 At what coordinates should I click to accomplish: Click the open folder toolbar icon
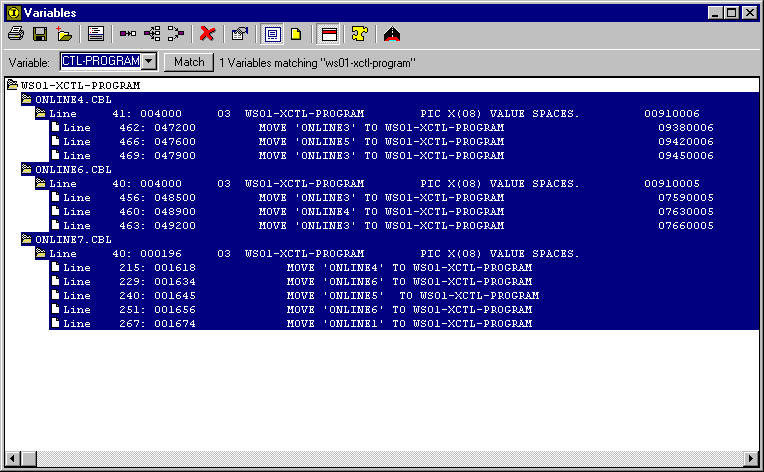64,33
